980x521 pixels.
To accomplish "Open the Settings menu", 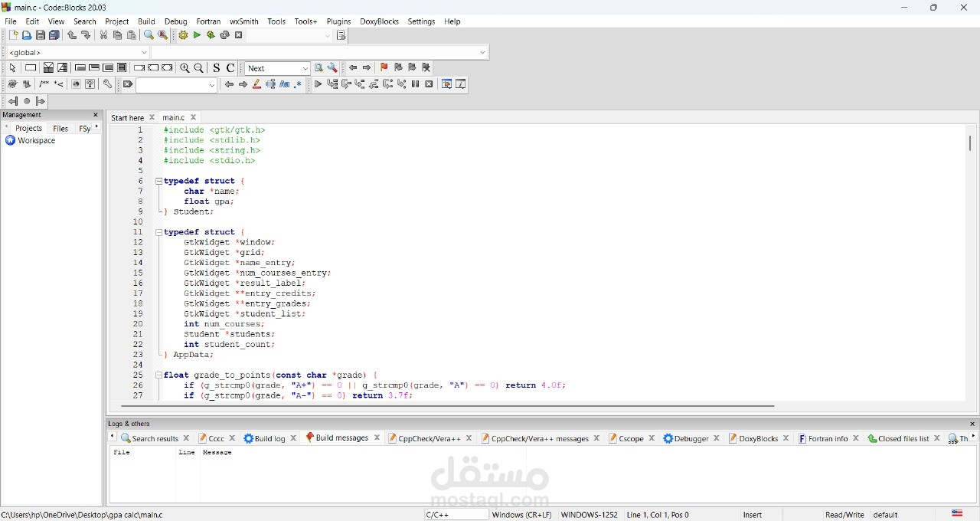I will click(x=421, y=21).
